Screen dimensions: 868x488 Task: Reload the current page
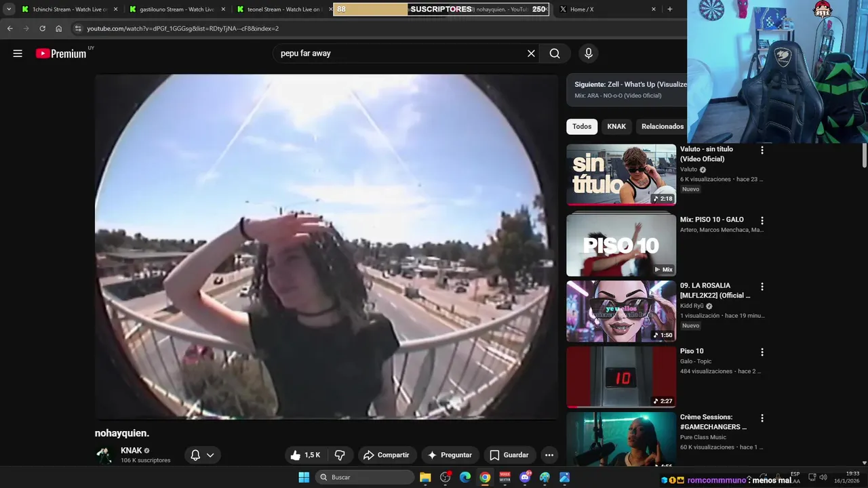[42, 28]
